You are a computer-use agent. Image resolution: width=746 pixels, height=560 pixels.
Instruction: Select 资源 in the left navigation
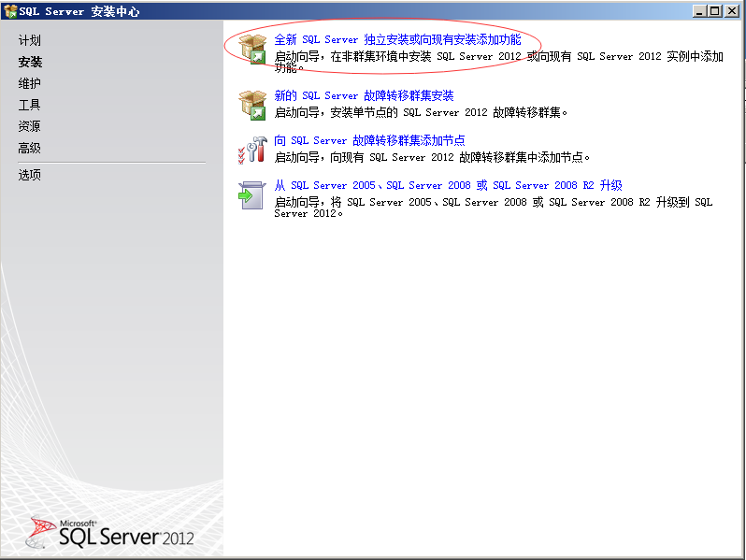coord(30,126)
